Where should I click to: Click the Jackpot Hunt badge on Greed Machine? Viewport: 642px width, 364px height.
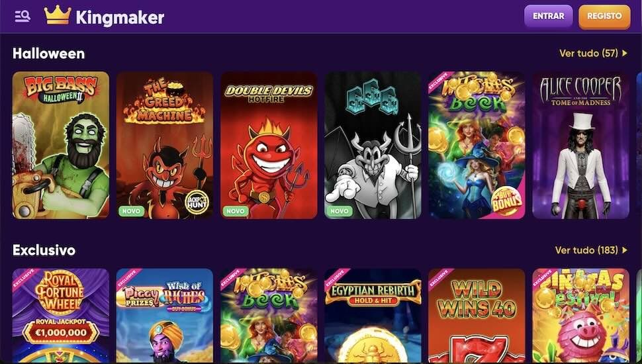(x=197, y=202)
